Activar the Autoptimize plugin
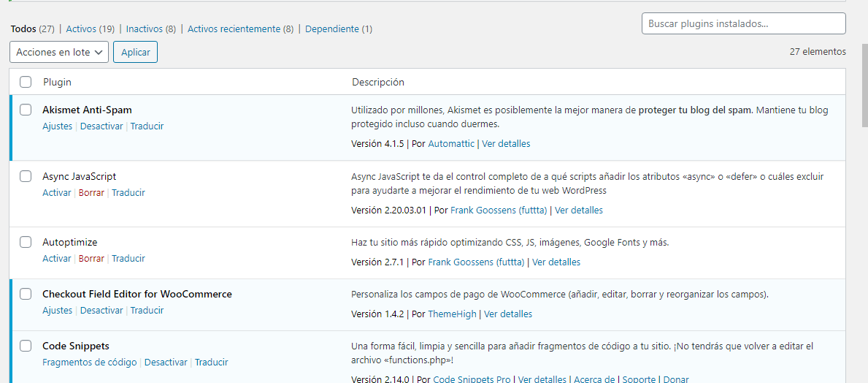This screenshot has height=383, width=868. (x=56, y=258)
